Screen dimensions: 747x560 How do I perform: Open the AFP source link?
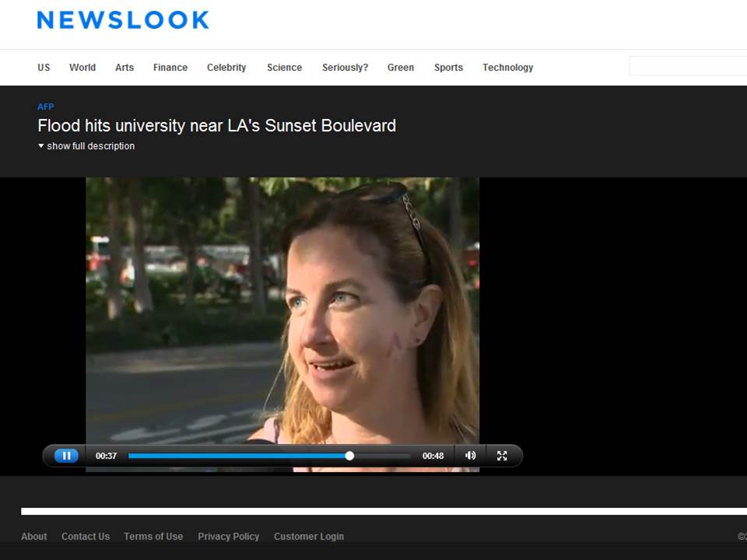45,107
